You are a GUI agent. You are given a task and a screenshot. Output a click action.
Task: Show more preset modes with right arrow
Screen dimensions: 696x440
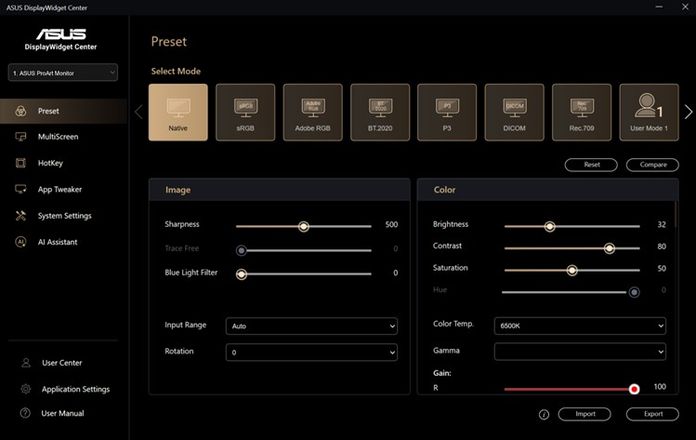point(688,112)
